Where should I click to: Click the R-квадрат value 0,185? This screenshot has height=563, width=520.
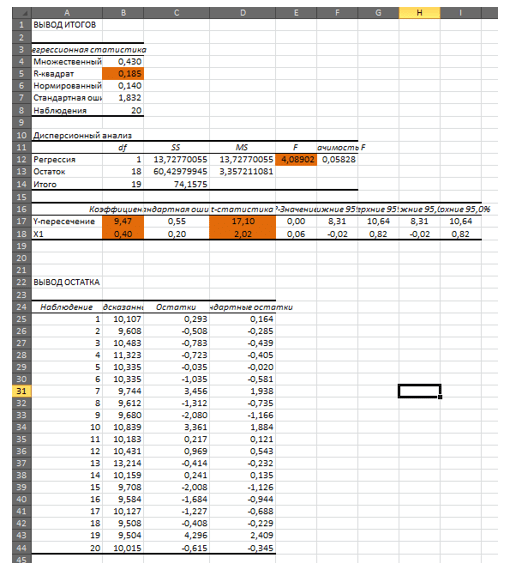[123, 74]
